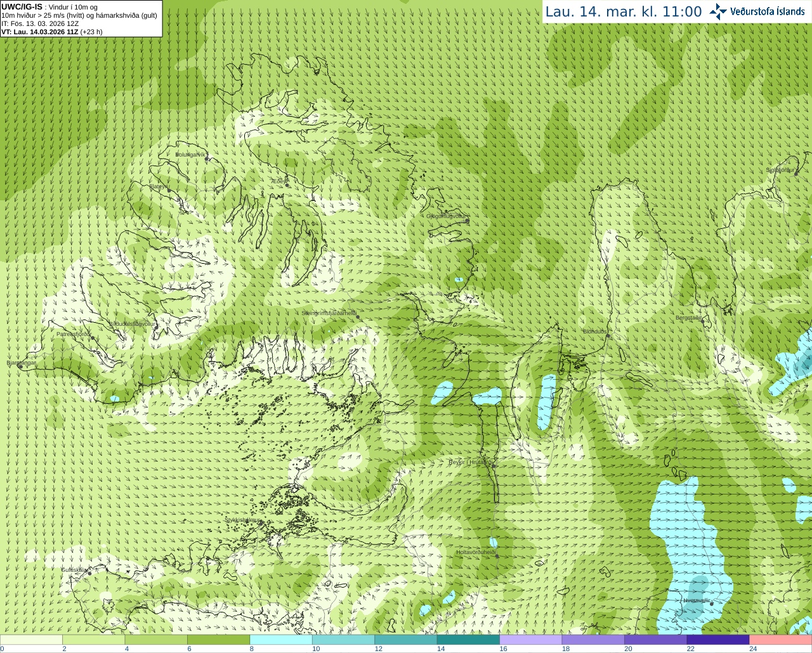Image resolution: width=812 pixels, height=653 pixels.
Task: Click the Gufuskálar station marker
Action: point(89,573)
